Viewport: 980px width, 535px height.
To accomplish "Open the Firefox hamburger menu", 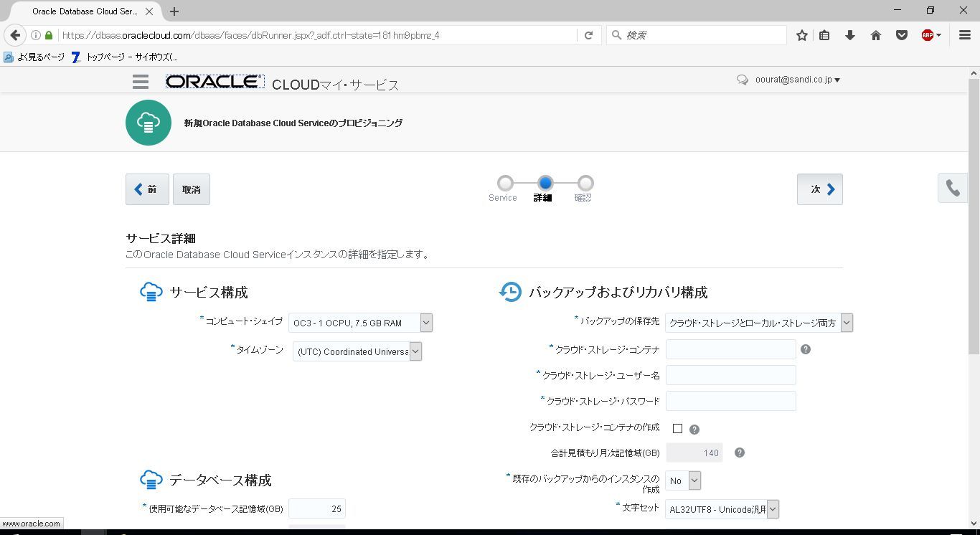I will tap(965, 35).
